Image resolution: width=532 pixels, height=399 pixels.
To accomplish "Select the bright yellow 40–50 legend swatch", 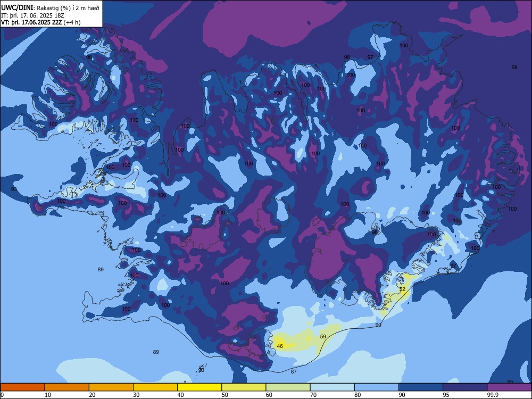I will point(199,387).
